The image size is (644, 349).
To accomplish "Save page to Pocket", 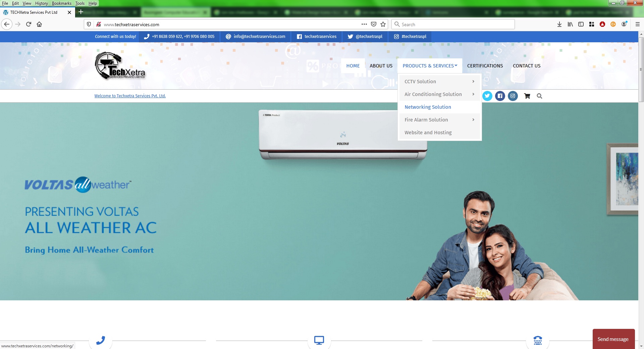I will coord(374,24).
